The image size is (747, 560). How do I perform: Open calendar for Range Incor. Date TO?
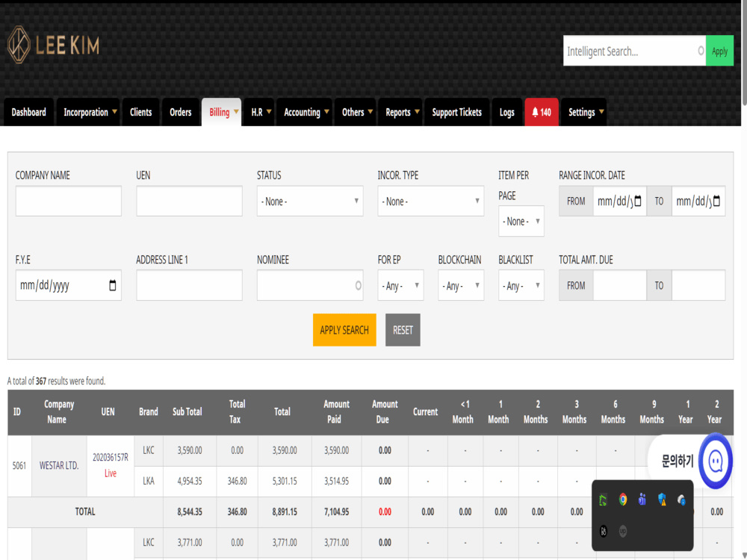[x=716, y=201]
